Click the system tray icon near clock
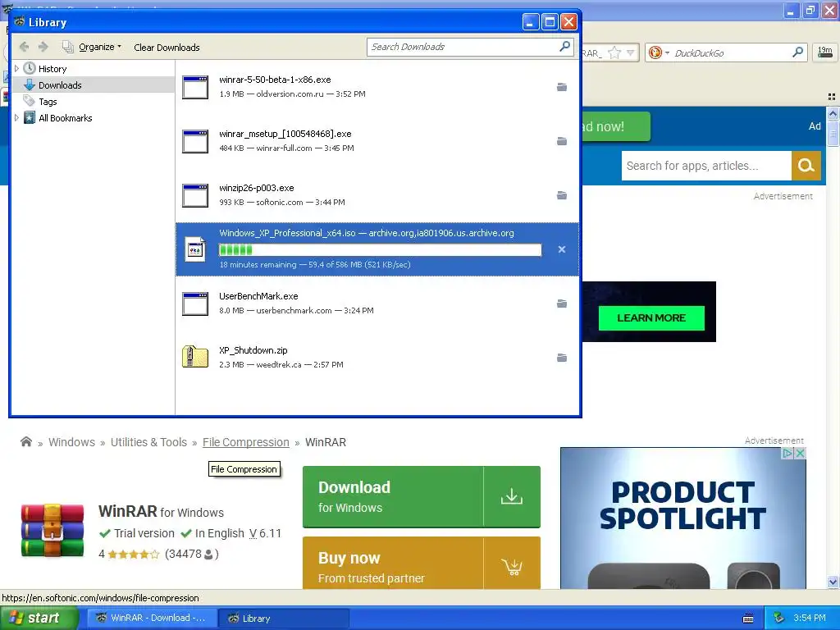This screenshot has width=840, height=630. [x=779, y=619]
